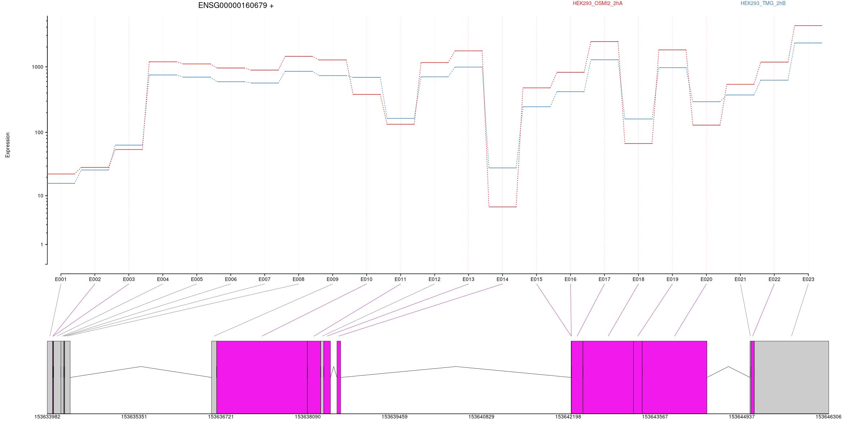
Task: Click the 1 tick label on y-axis
Action: tap(42, 244)
